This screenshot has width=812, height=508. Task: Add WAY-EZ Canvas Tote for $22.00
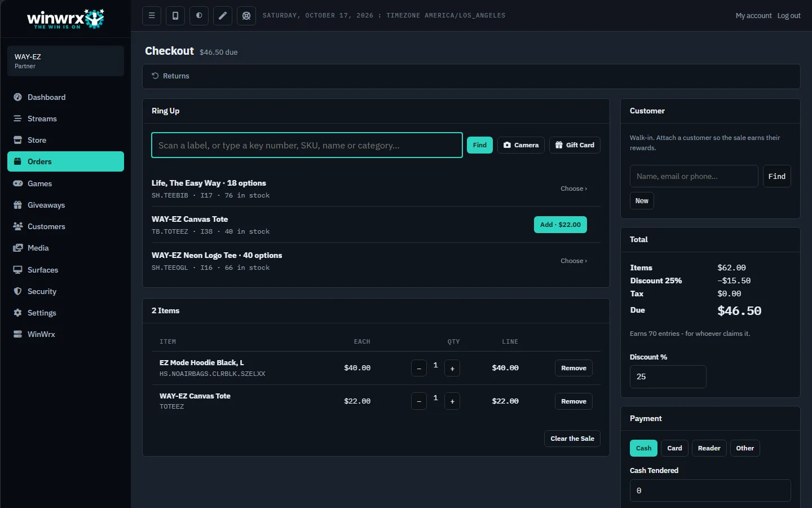pos(561,225)
